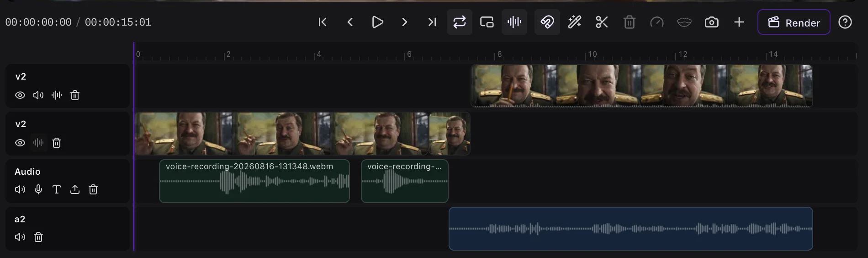The image size is (868, 258).
Task: Jump to the start of the timeline
Action: (323, 22)
